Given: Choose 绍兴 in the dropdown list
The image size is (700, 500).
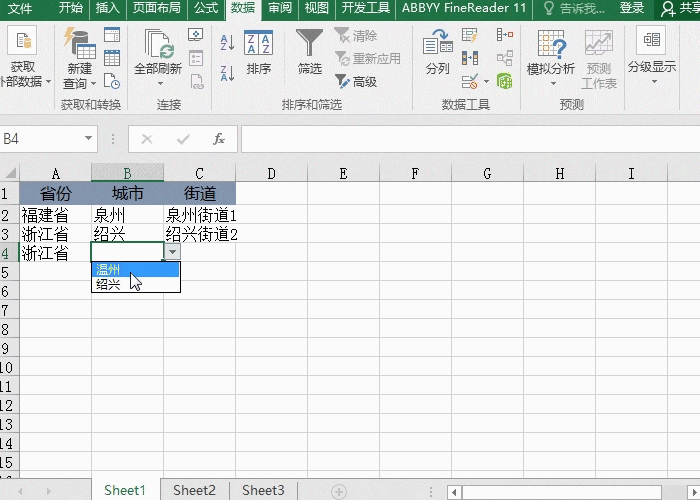Looking at the screenshot, I should click(x=135, y=285).
